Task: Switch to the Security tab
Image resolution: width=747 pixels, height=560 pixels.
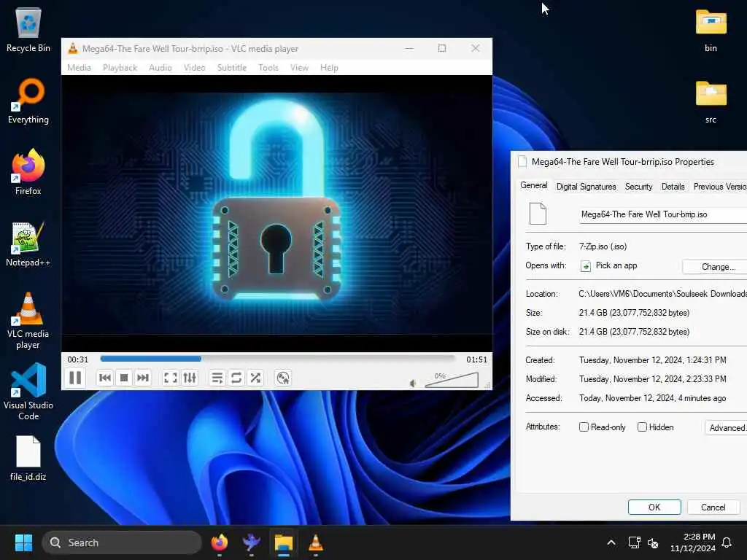Action: [x=638, y=187]
